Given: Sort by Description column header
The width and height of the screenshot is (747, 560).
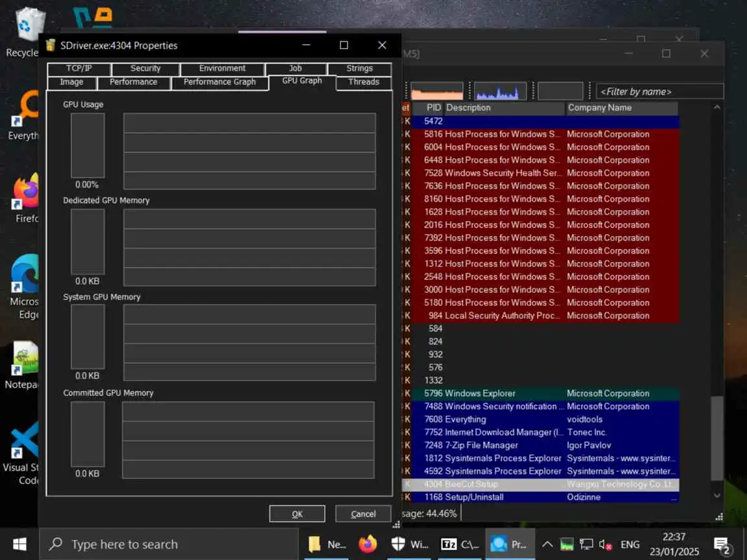Looking at the screenshot, I should point(504,108).
